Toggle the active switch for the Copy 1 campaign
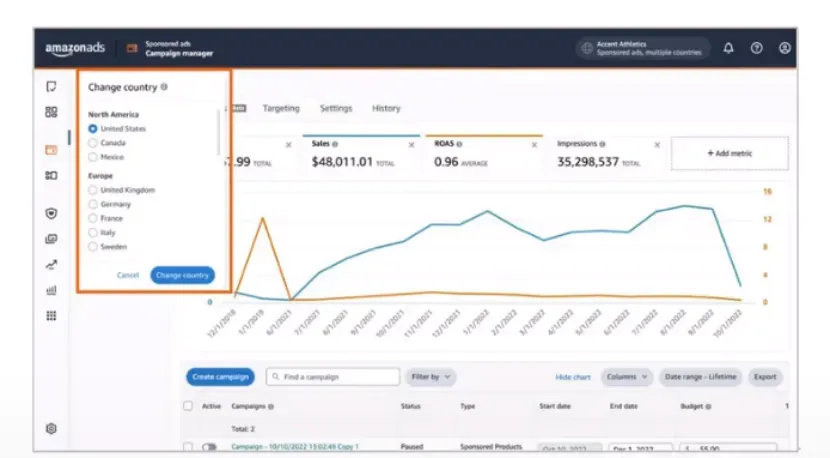This screenshot has width=830, height=458. click(x=209, y=447)
